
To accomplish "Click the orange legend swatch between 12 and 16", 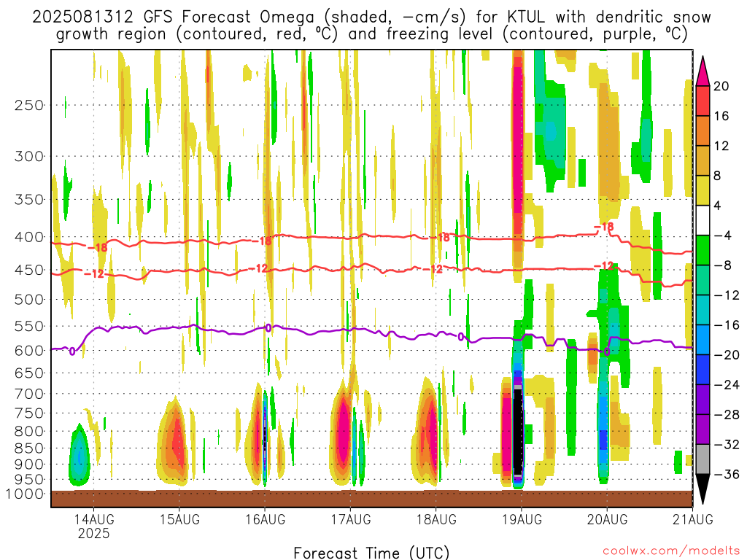I will 703,131.
